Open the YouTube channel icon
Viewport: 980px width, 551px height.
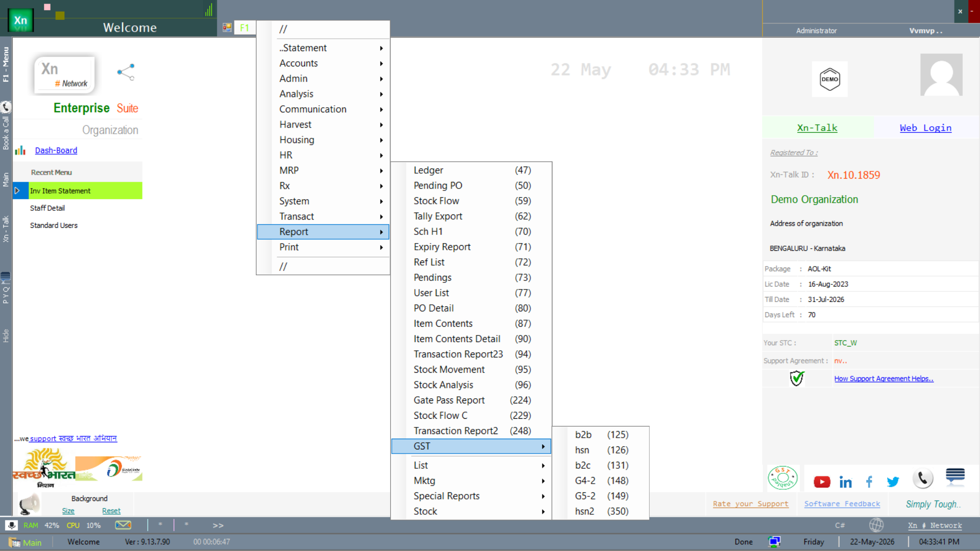click(822, 482)
